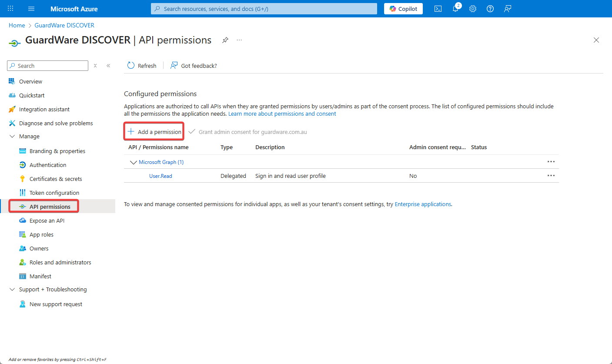The width and height of the screenshot is (612, 364).
Task: Open the Enterprise applications link
Action: coord(422,204)
